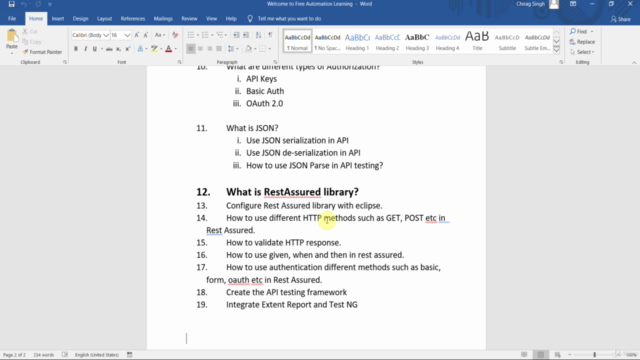This screenshot has width=640, height=360.
Task: Open the Font dialog launcher
Action: click(180, 62)
